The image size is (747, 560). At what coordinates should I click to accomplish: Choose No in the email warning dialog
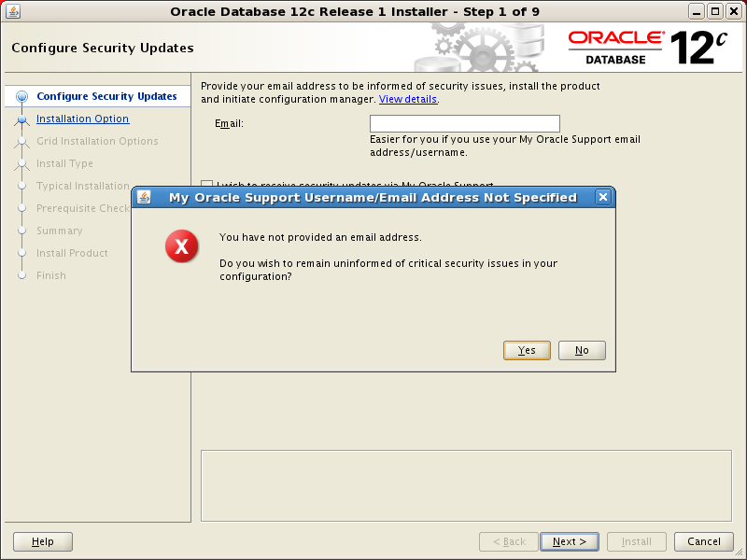tap(582, 351)
